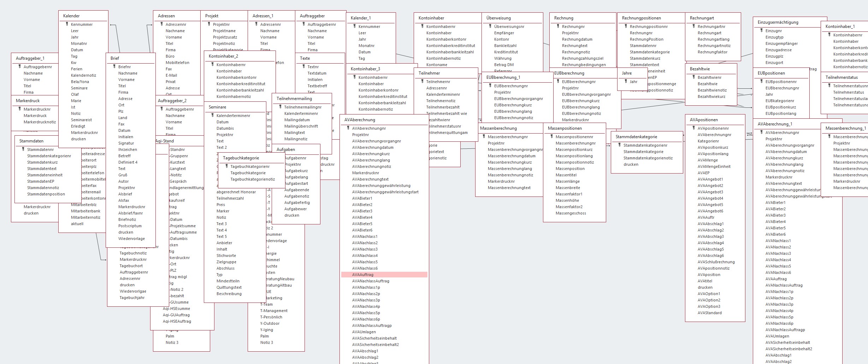Select the key icon beside Überweisungsnr
Viewport: 868px width, 364px height.
(490, 27)
